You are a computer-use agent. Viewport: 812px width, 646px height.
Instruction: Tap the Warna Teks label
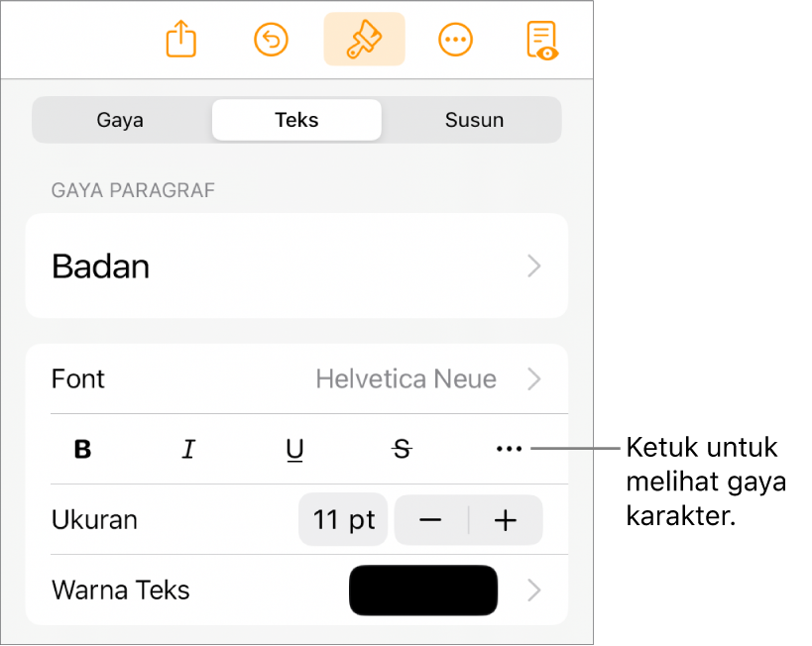(121, 591)
